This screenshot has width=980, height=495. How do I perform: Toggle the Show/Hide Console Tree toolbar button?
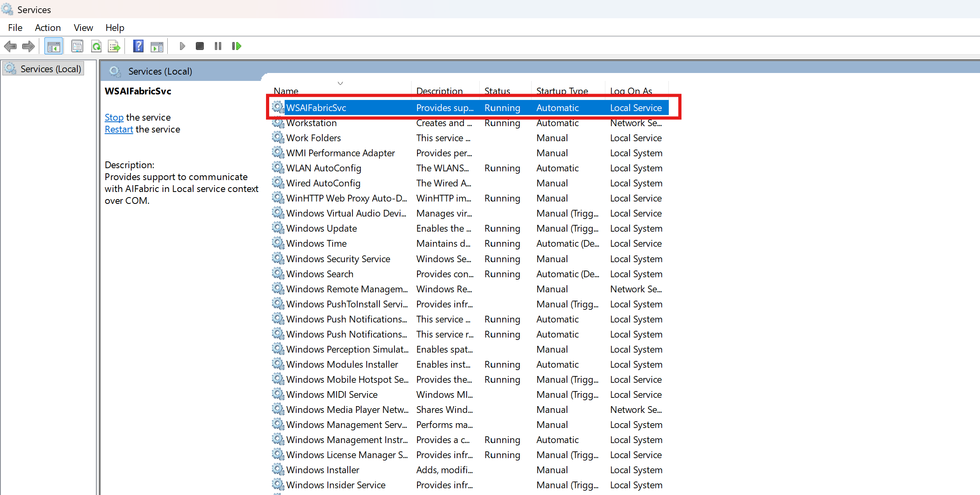(x=54, y=46)
